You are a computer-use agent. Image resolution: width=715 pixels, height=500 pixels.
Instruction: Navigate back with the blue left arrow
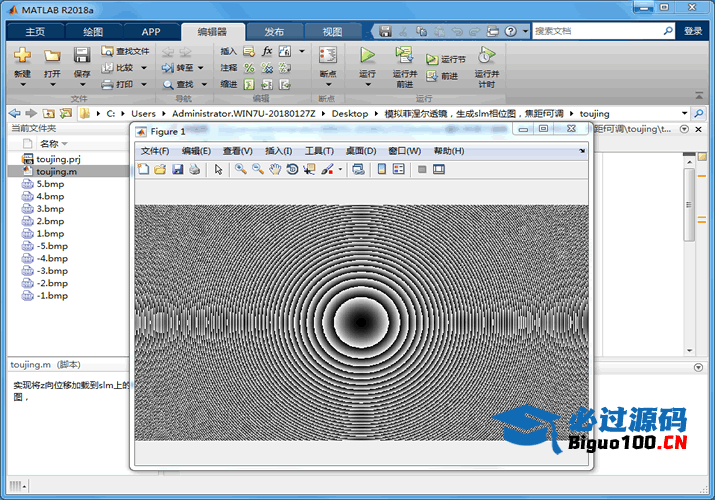pyautogui.click(x=15, y=113)
